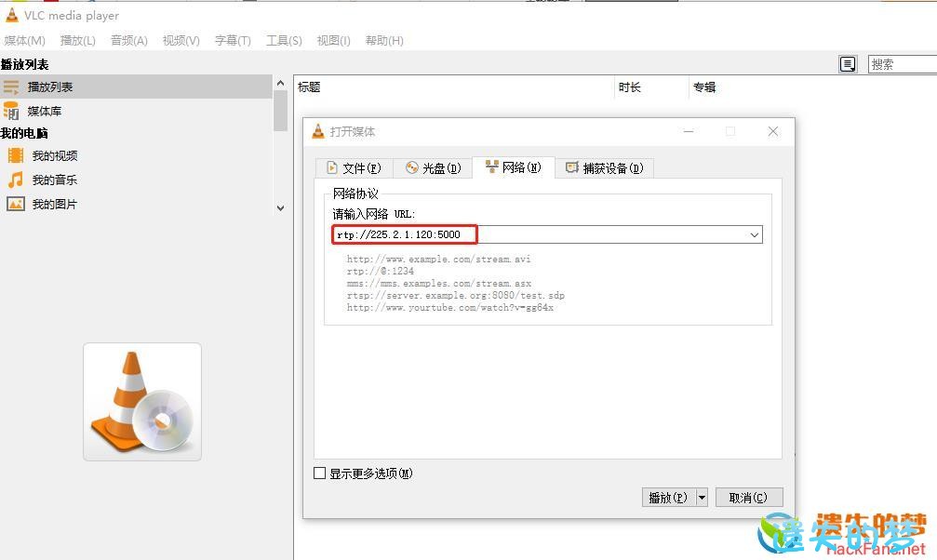Click the large VLC cone album art
This screenshot has height=560, width=937.
point(142,402)
